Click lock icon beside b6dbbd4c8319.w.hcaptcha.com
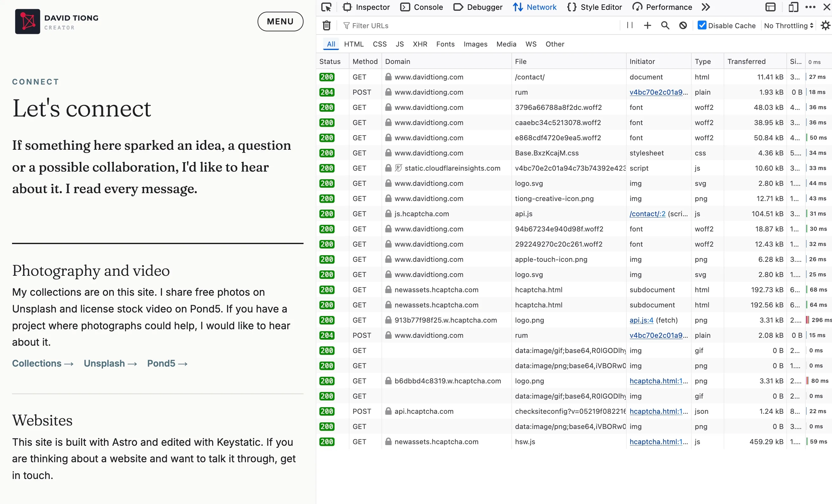 (388, 381)
